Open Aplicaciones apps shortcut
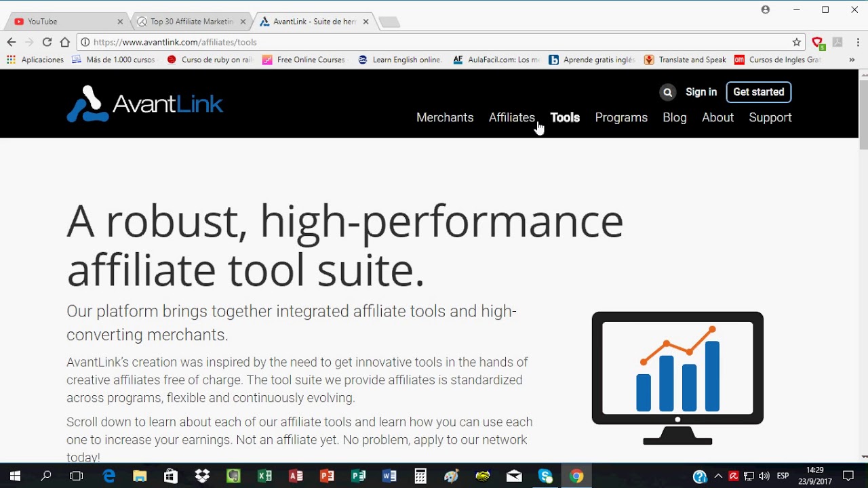 [35, 60]
